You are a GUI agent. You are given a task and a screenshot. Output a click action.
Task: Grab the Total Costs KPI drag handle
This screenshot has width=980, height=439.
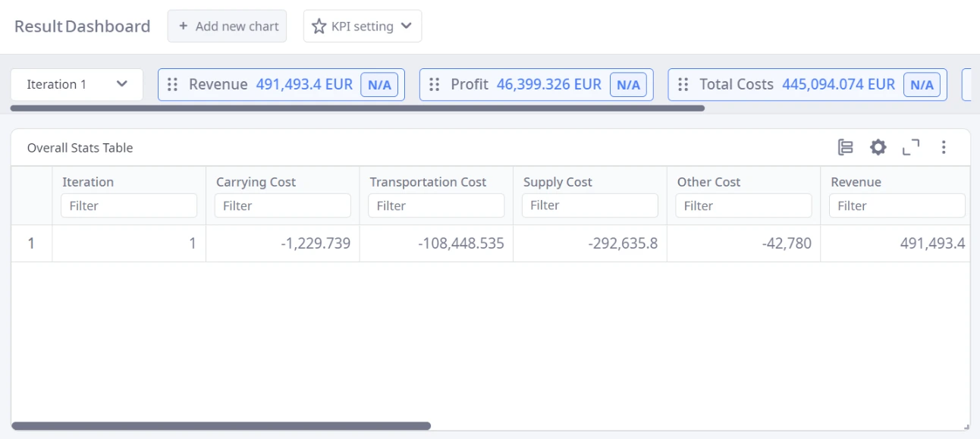click(683, 84)
